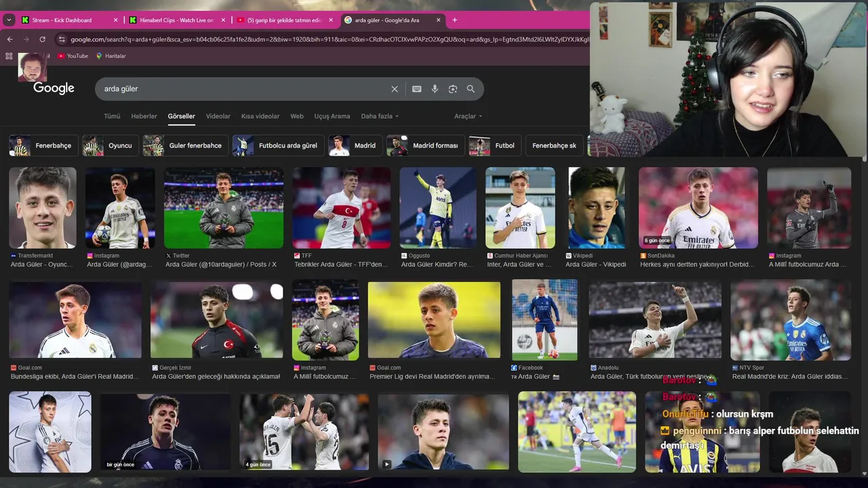Apply the Fenerbahçe sk filter chip
This screenshot has height=488, width=868.
(x=554, y=146)
